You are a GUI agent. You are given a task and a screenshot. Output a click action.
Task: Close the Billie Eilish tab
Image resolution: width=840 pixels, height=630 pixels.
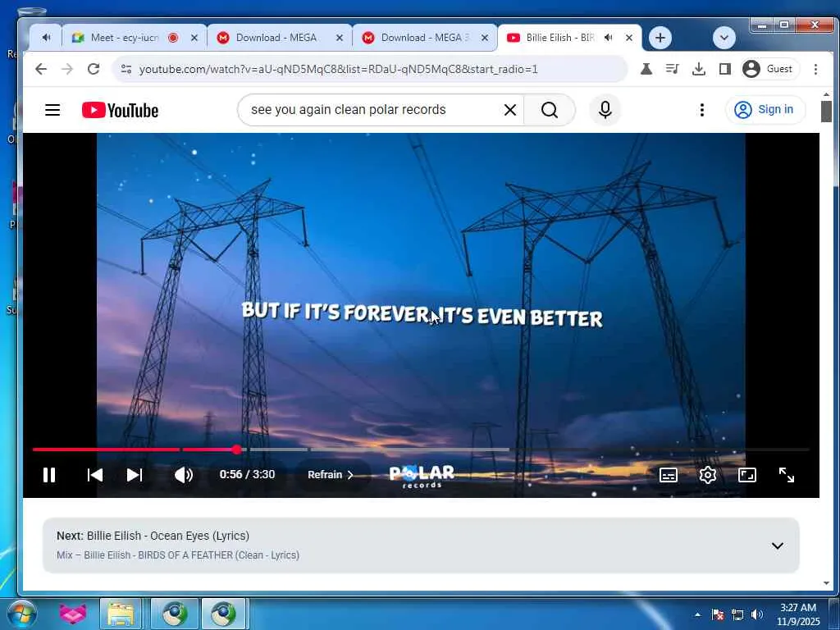pos(629,38)
